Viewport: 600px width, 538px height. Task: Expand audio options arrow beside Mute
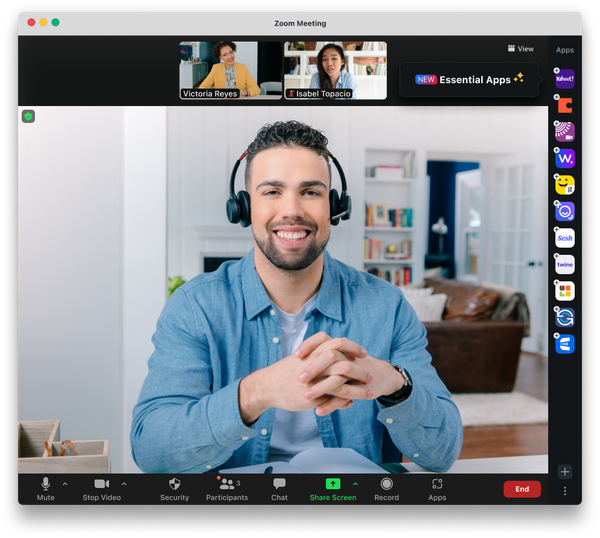coord(65,484)
